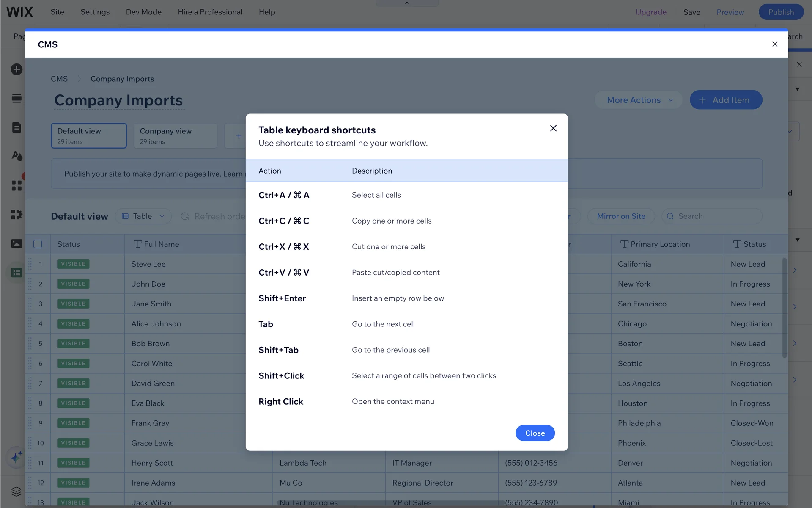Open the Add Elements plus icon in sidebar
812x508 pixels.
point(16,69)
